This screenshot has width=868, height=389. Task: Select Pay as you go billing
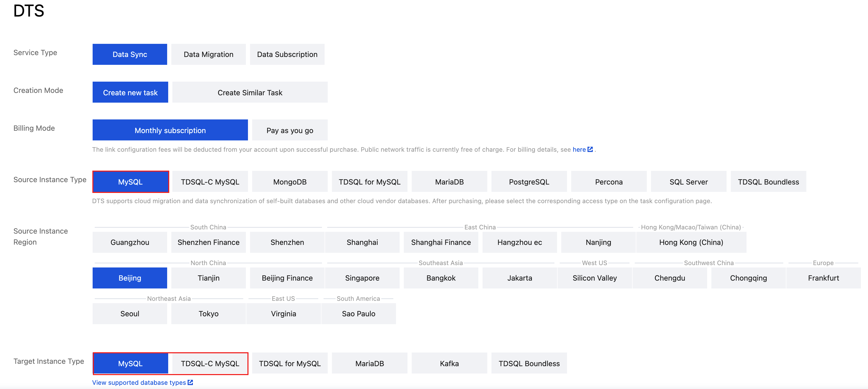(289, 130)
